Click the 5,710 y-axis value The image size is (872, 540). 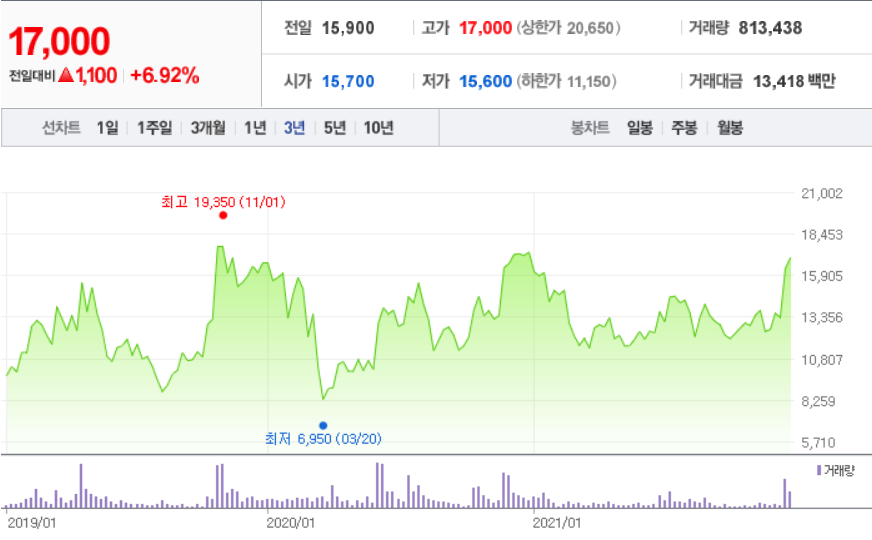pyautogui.click(x=818, y=443)
